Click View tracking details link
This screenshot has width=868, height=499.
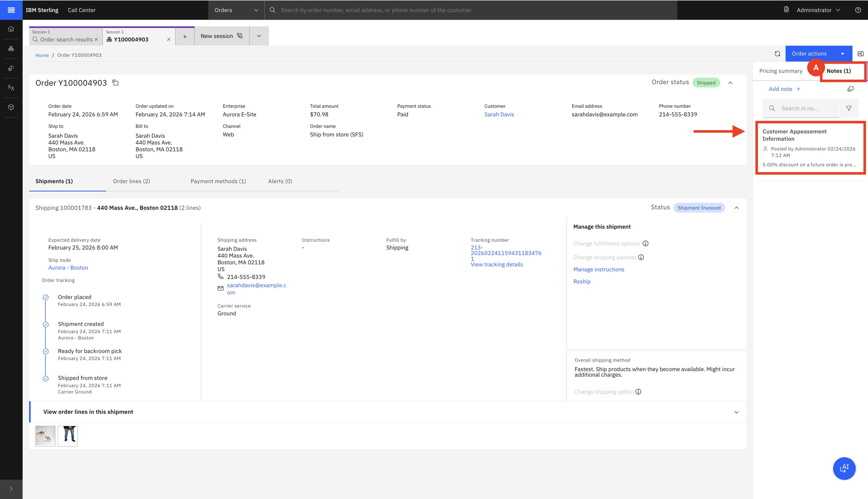click(496, 265)
